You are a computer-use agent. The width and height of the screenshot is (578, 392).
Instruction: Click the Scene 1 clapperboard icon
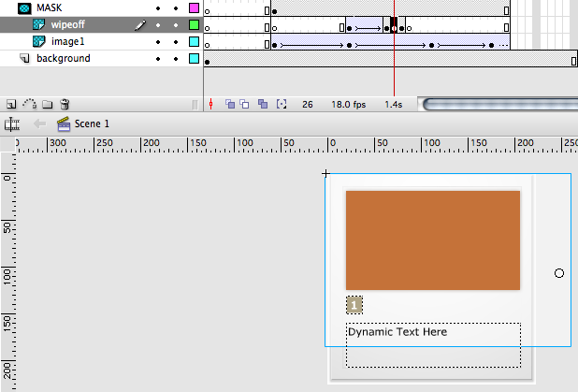point(64,123)
